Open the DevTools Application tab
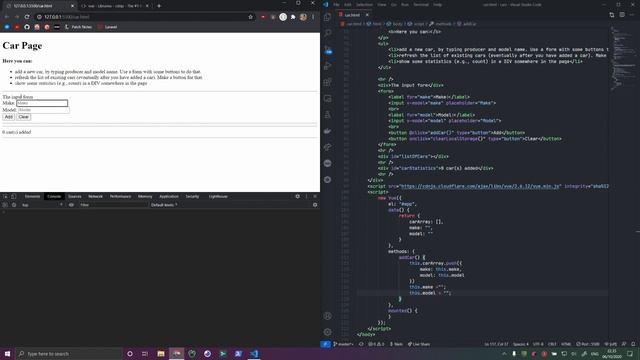The height and width of the screenshot is (360, 640). pyautogui.click(x=169, y=196)
